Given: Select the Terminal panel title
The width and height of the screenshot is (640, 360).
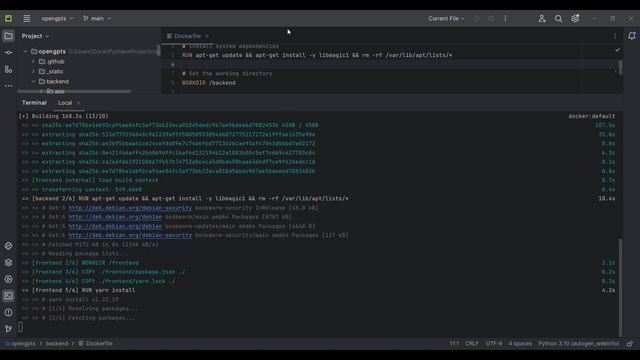Looking at the screenshot, I should pos(34,103).
